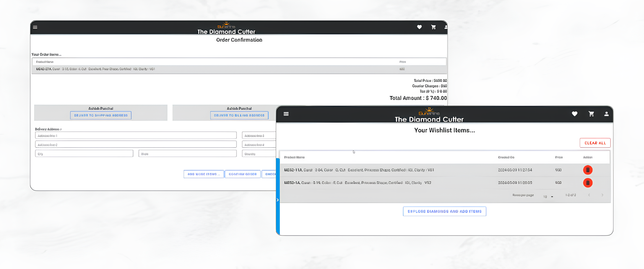Click the Clear All button

coord(595,143)
